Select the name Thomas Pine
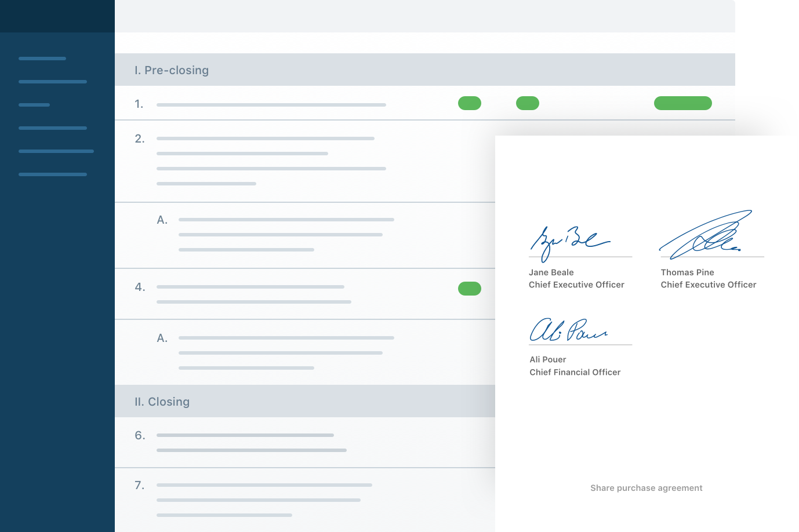 click(x=688, y=272)
